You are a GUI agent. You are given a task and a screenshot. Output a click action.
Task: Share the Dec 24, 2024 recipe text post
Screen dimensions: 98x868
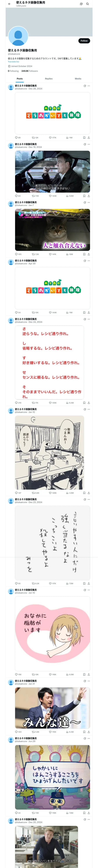pyautogui.click(x=89, y=403)
